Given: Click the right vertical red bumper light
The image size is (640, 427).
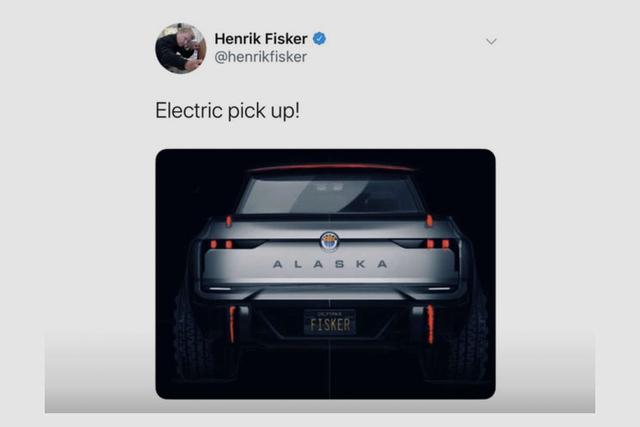Looking at the screenshot, I should coord(430,324).
